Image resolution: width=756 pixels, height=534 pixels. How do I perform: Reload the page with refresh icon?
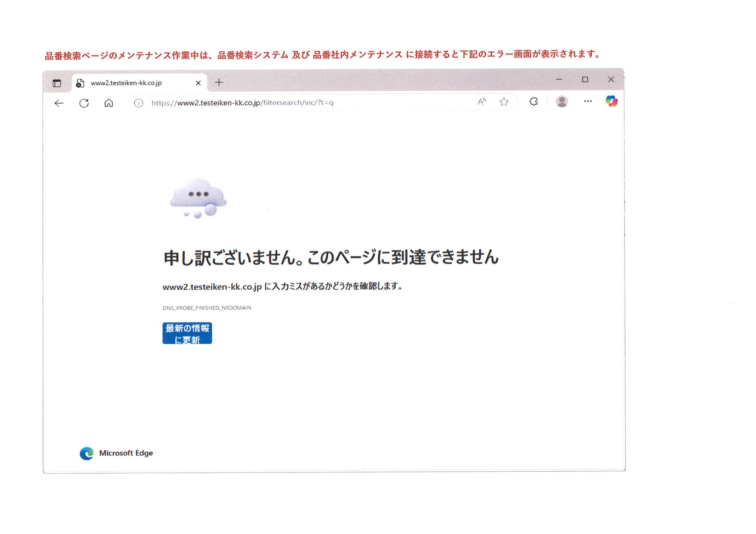coord(84,103)
